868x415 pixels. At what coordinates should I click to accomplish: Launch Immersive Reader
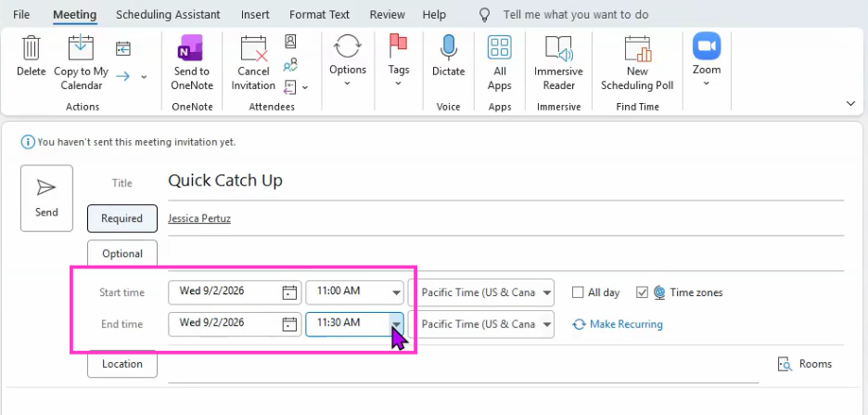point(558,48)
